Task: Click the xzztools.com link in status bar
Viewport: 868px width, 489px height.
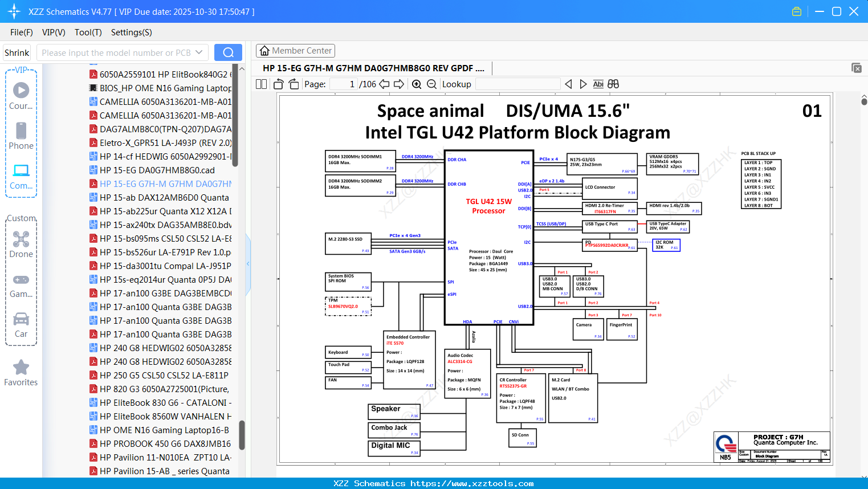Action: [472, 483]
